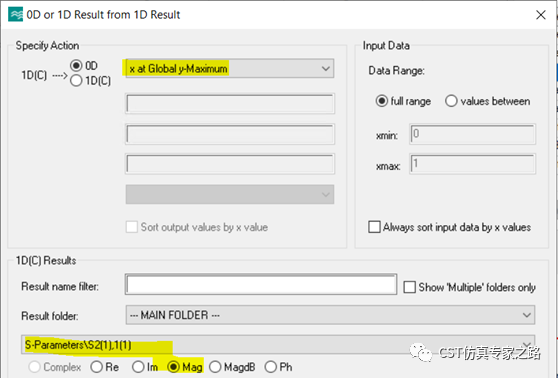Click the Result name filter text box
Image resolution: width=558 pixels, height=378 pixels.
pos(261,284)
